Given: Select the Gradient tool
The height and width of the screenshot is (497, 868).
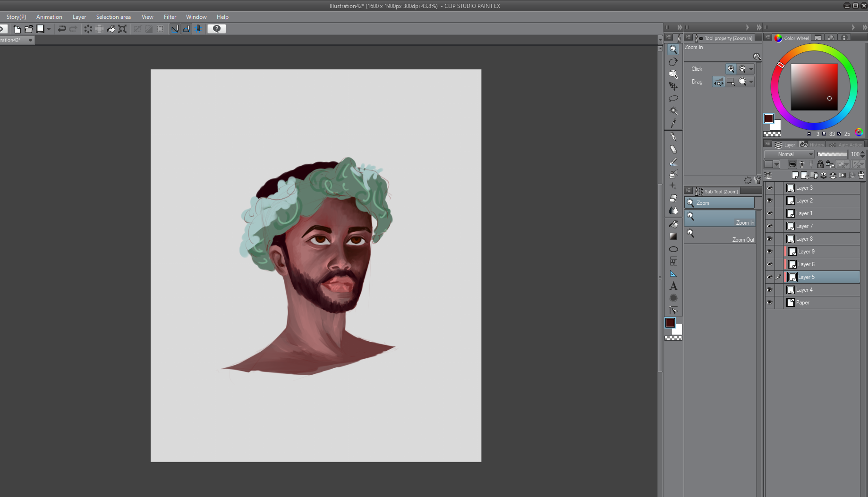Looking at the screenshot, I should tap(673, 236).
